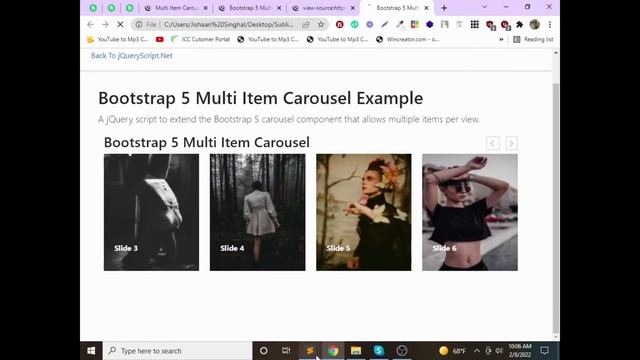Click the green circular extension icon
Viewport: 640px width, 360px height.
click(354, 24)
